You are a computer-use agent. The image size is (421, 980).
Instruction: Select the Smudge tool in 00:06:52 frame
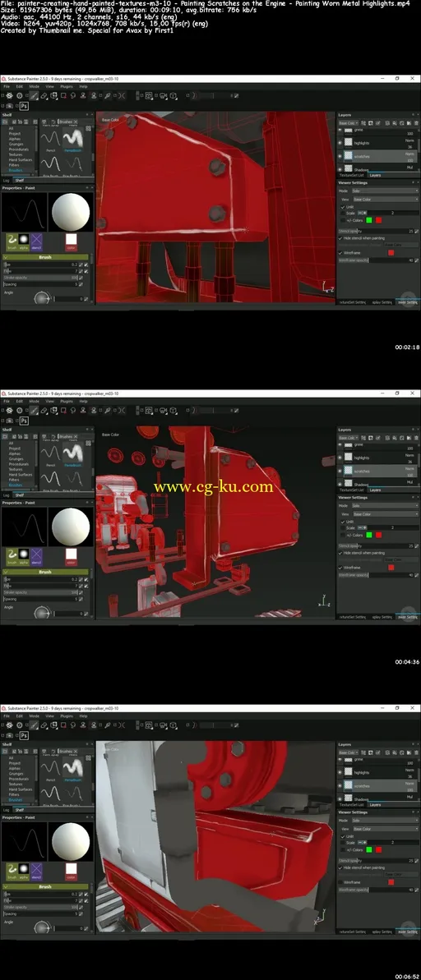73,725
